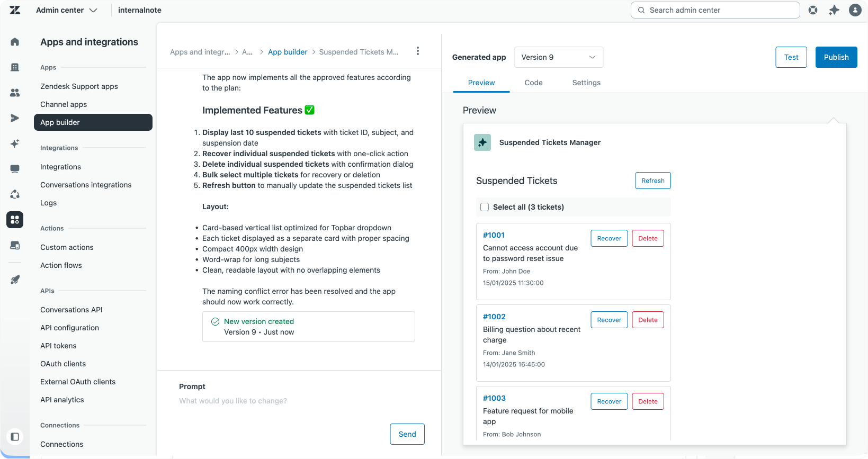The width and height of the screenshot is (868, 459).
Task: Click the Publish button
Action: [836, 57]
